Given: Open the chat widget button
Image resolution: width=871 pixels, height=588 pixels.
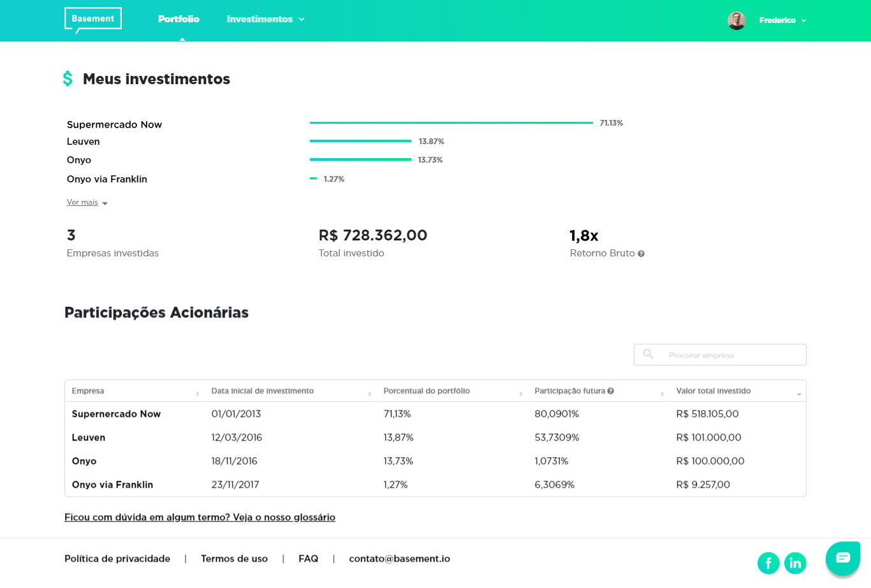Looking at the screenshot, I should (843, 558).
